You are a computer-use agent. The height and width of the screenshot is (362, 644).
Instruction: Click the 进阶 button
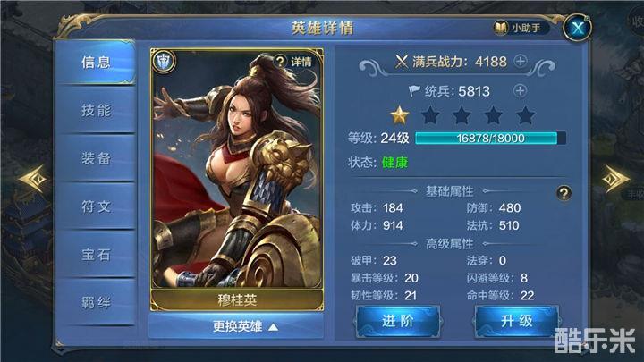click(x=397, y=322)
